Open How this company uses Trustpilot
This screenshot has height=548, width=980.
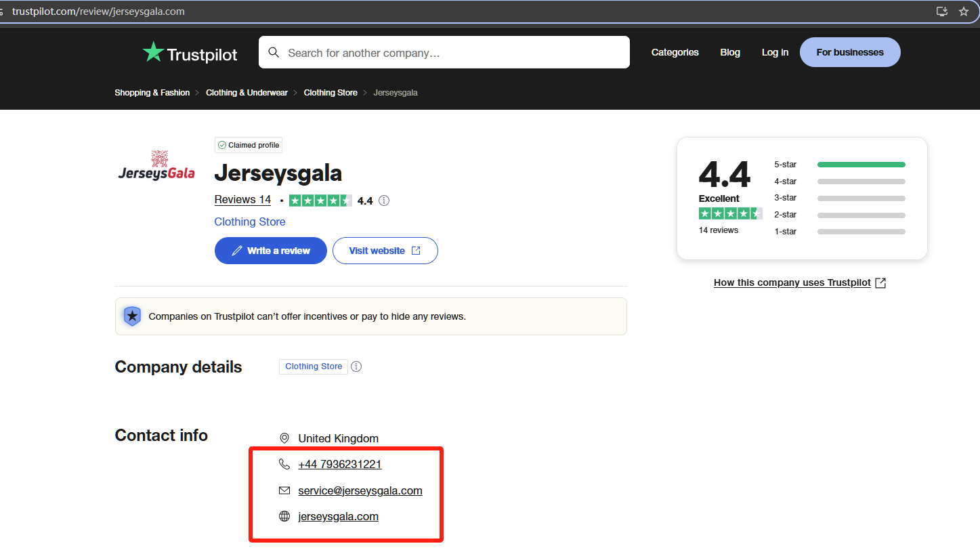pos(800,282)
